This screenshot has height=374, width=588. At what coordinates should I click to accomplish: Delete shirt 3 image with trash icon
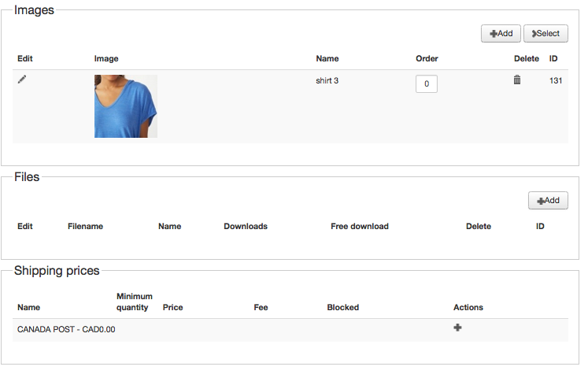(x=516, y=80)
